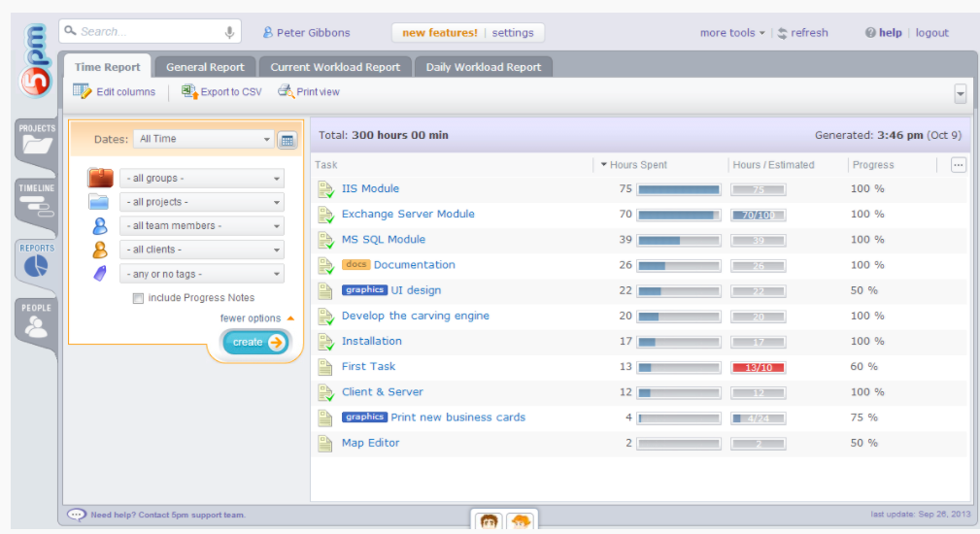Open the Dates All Time dropdown

click(204, 139)
